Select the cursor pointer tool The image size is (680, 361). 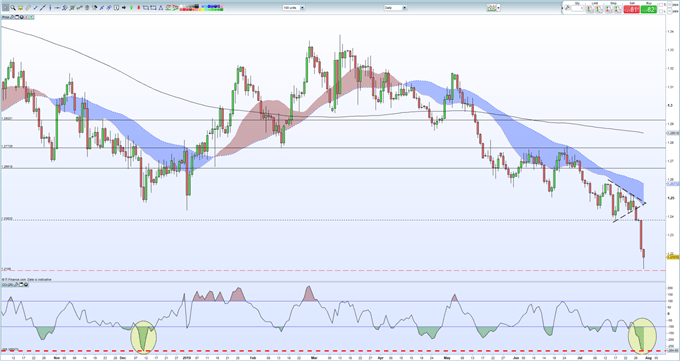pos(6,7)
